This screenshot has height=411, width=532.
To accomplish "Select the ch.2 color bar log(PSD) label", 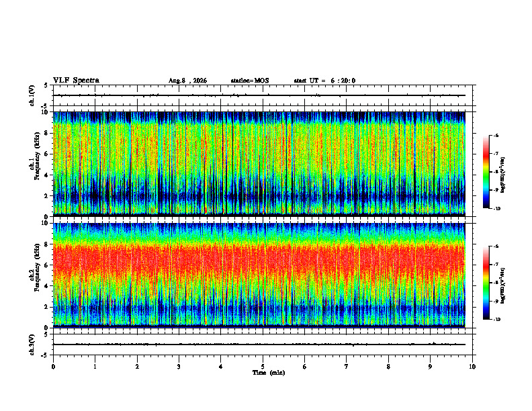I will click(503, 285).
